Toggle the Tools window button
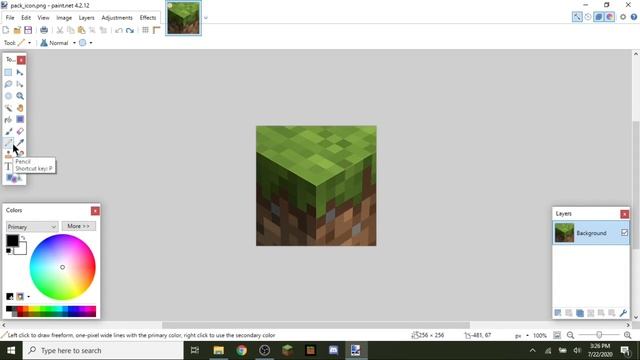640x360 pixels. [x=577, y=17]
